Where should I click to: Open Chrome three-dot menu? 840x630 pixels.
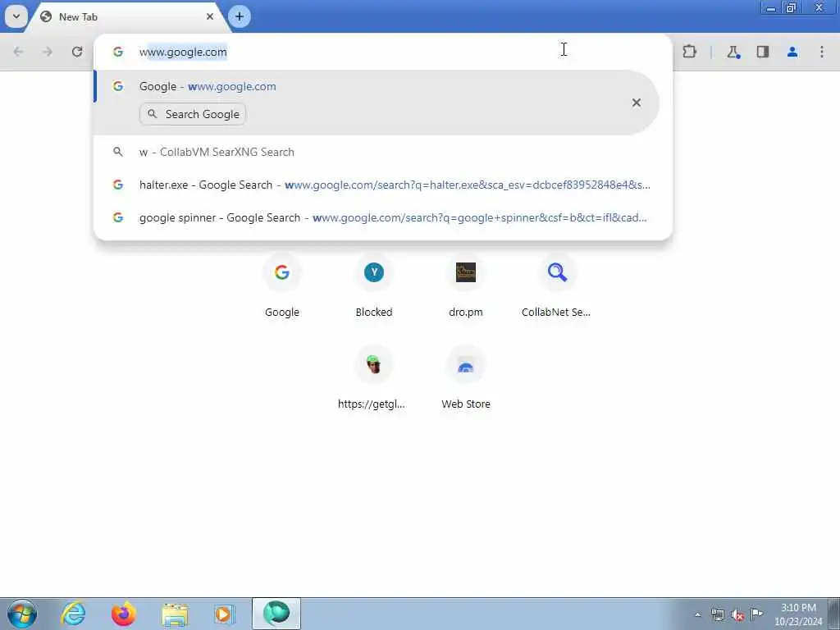822,52
